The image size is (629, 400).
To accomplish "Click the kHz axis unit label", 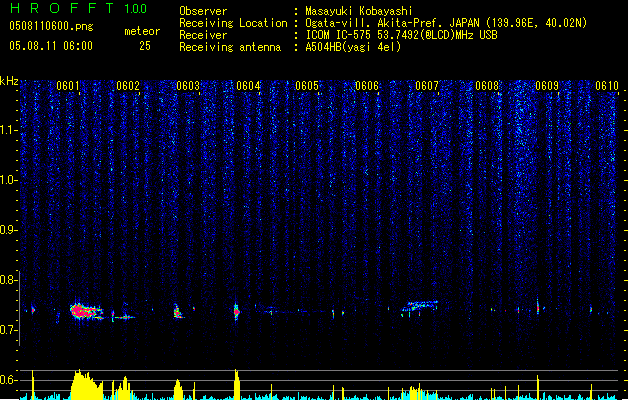I will point(9,81).
